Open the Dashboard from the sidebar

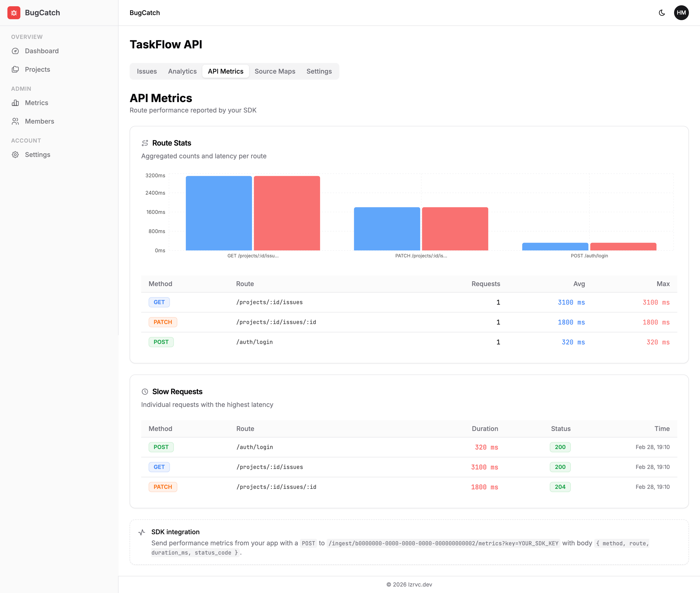coord(42,51)
